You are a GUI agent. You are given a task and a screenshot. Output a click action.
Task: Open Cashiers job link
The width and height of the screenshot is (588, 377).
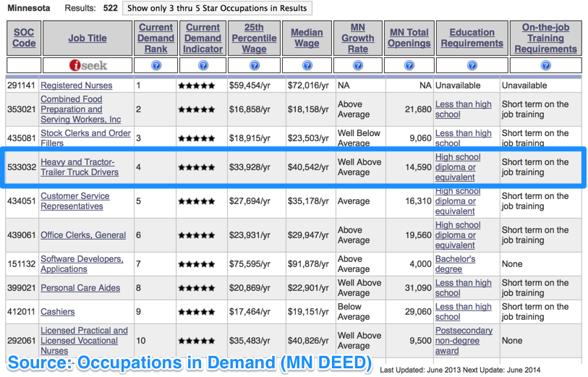coord(58,312)
